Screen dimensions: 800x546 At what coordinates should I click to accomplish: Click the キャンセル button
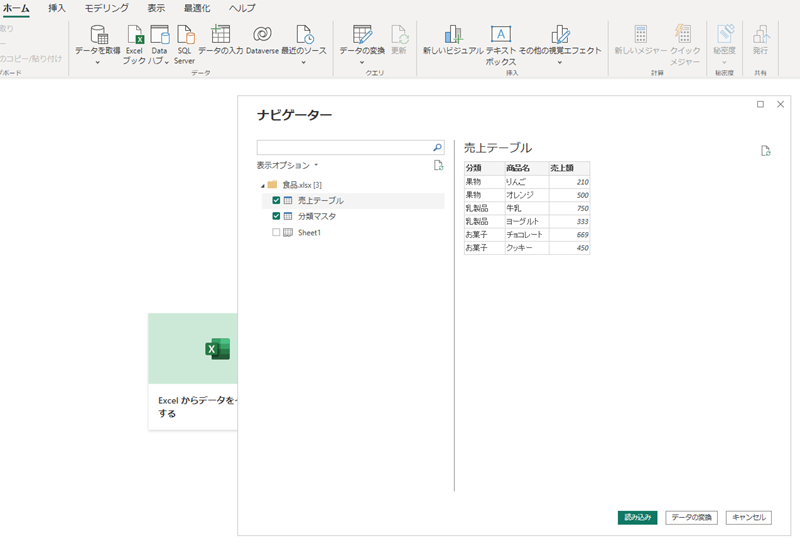748,517
